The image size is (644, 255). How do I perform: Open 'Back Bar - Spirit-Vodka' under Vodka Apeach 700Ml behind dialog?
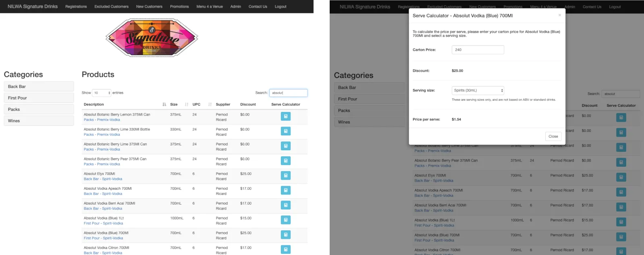[434, 196]
